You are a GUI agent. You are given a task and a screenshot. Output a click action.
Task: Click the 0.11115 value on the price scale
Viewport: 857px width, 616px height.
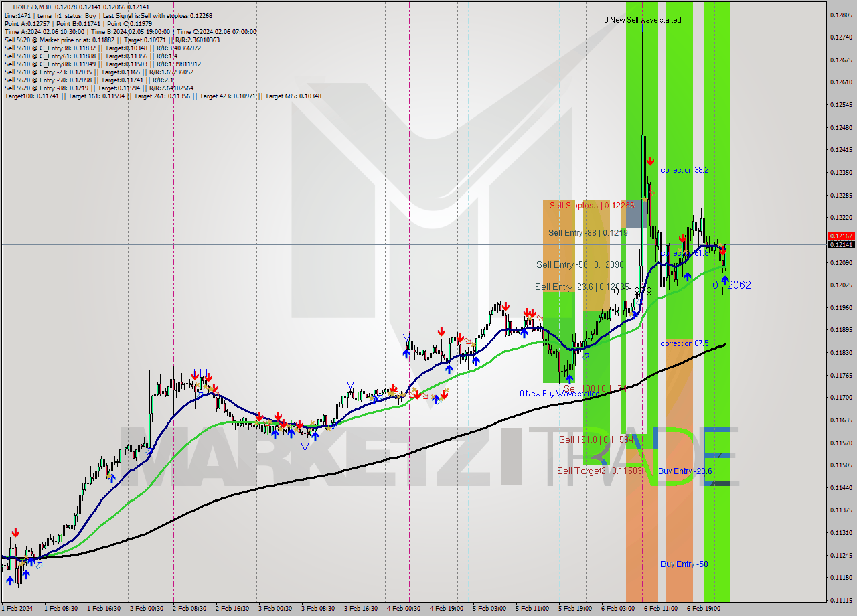(x=841, y=599)
